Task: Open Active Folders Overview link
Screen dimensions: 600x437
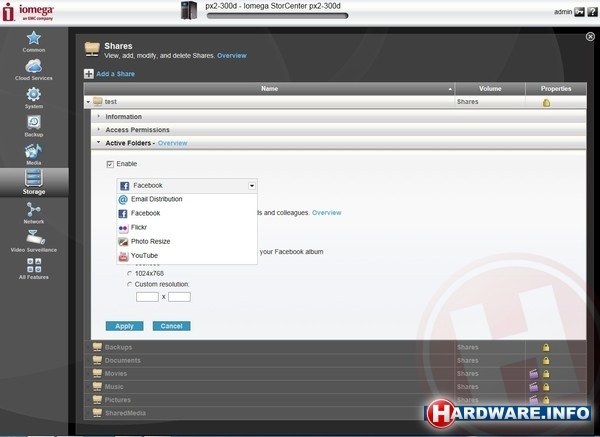Action: point(173,143)
